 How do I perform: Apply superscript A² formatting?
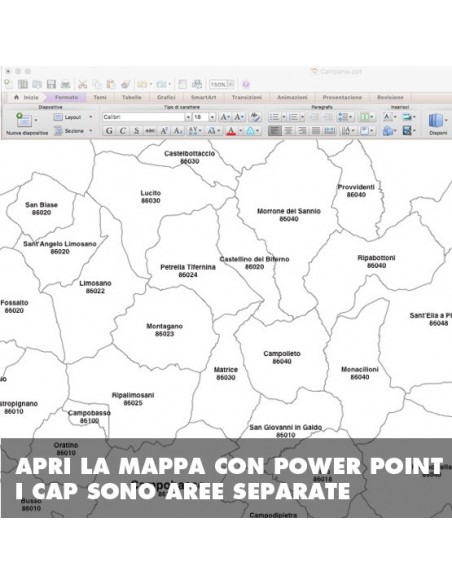point(164,131)
